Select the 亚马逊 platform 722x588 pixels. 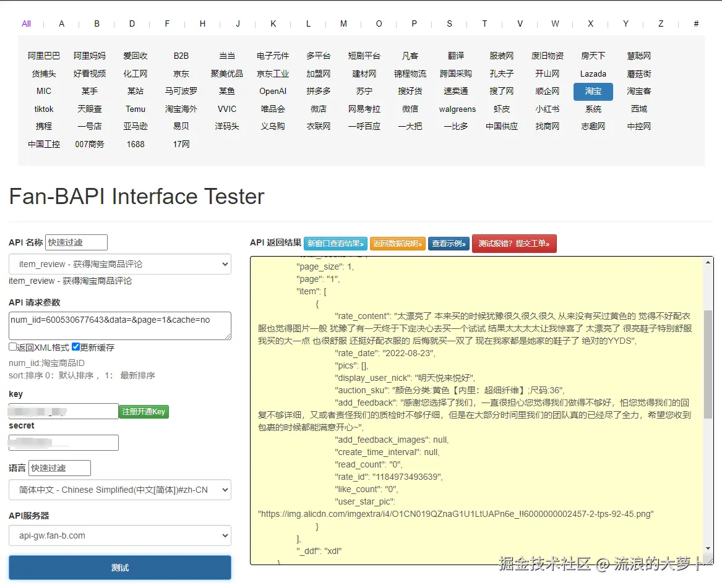pyautogui.click(x=135, y=126)
